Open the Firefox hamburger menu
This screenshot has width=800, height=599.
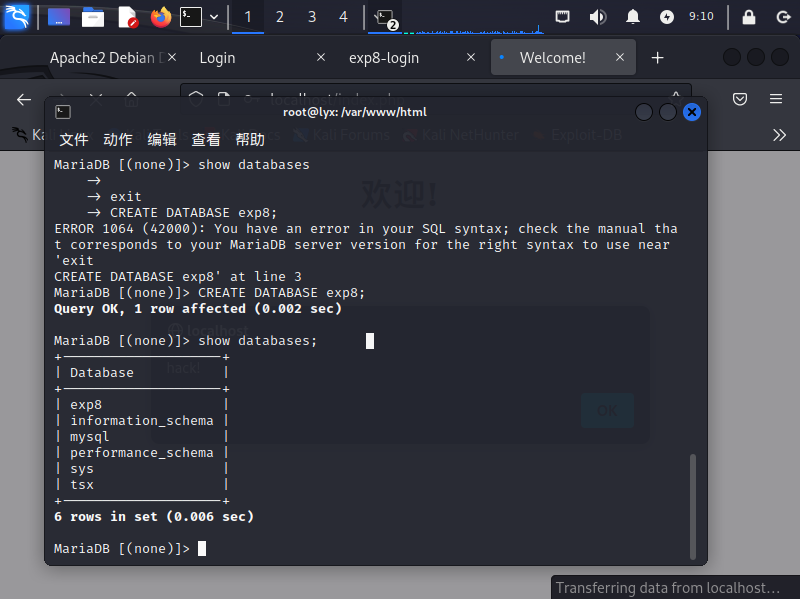776,99
